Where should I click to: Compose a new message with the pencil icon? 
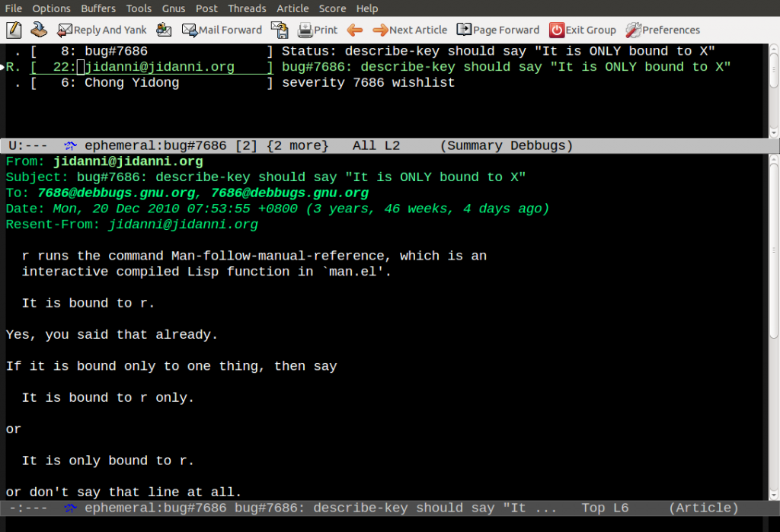(x=14, y=29)
